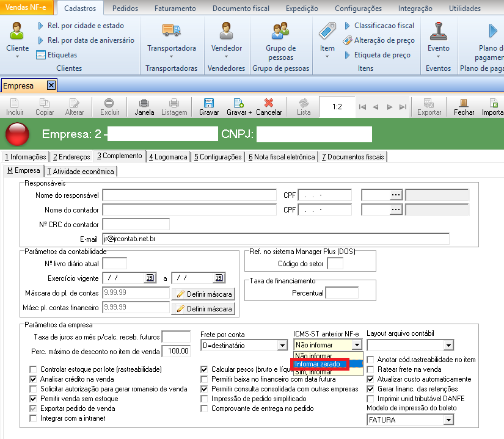Image resolution: width=504 pixels, height=439 pixels.
Task: Toggle Ratear frete na venda checkbox
Action: tap(371, 369)
